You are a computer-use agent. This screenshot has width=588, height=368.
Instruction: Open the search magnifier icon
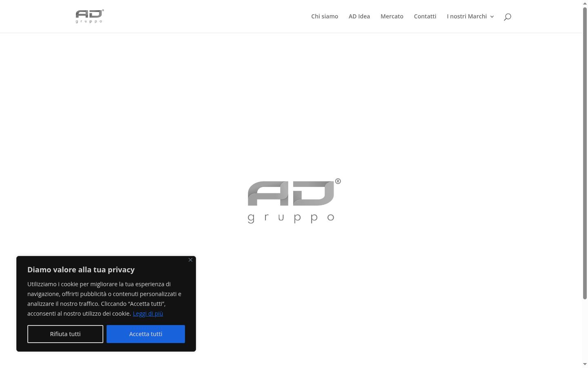508,17
